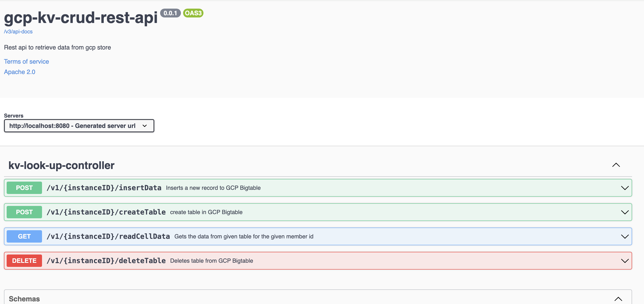Click the POST badge on the insertData endpoint
Viewport: 644px width, 304px height.
click(x=24, y=188)
